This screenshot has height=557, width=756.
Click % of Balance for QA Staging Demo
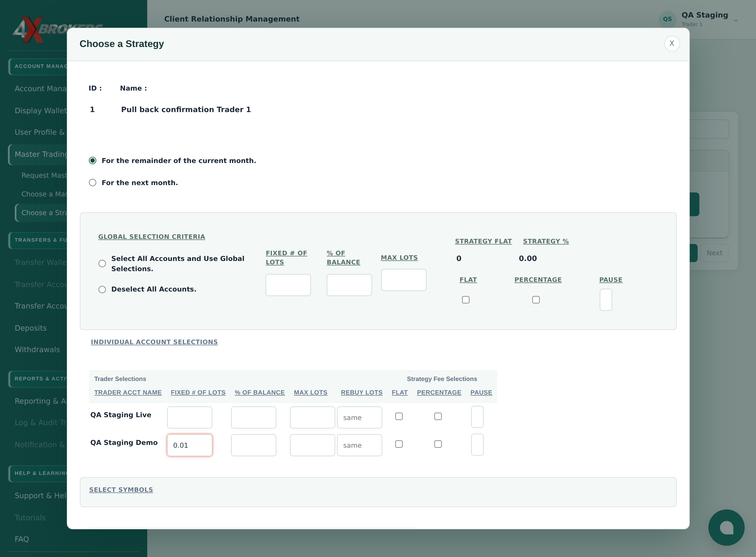tap(253, 445)
